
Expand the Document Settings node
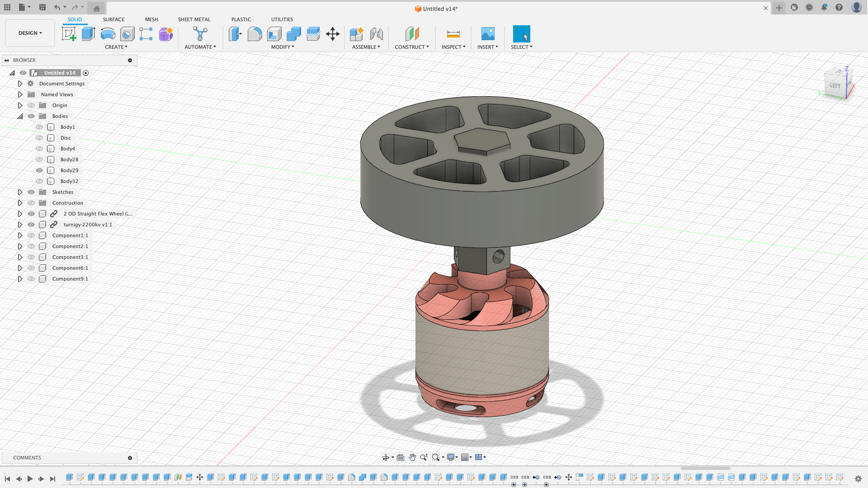pyautogui.click(x=20, y=84)
